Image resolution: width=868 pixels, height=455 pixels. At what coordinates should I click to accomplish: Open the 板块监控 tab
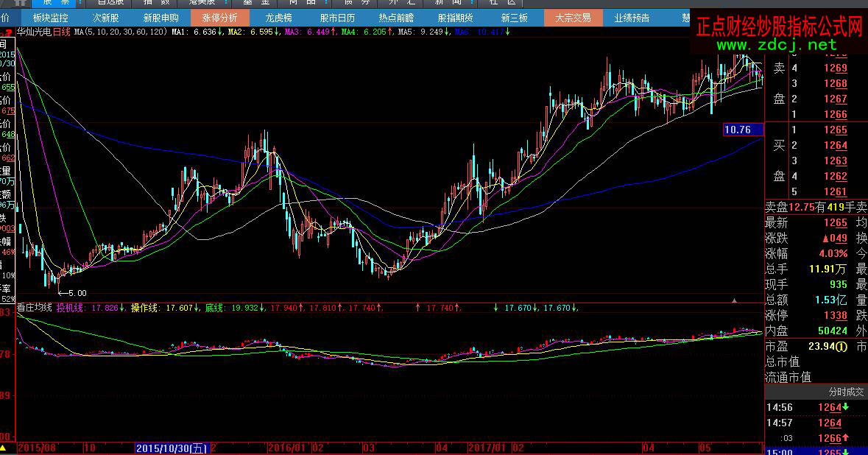coord(51,18)
